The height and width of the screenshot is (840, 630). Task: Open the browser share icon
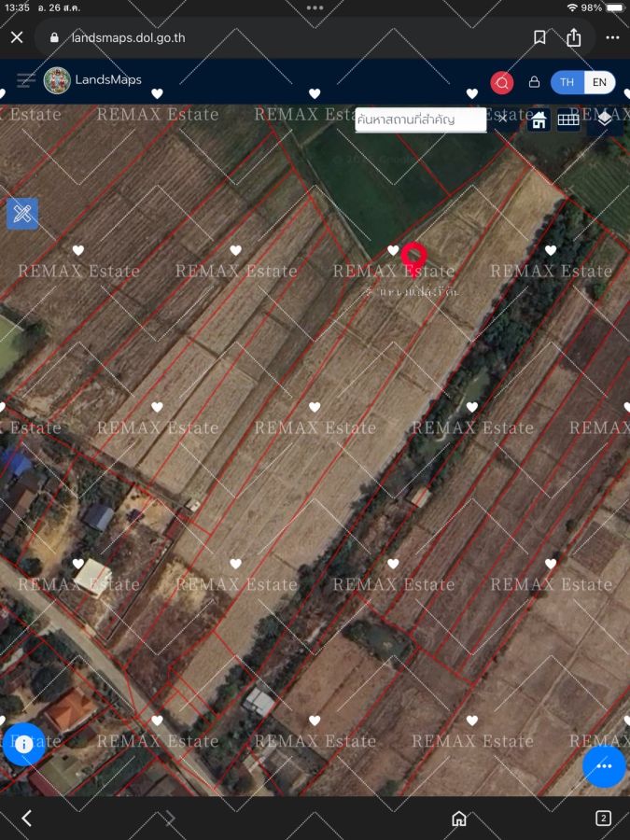pos(574,37)
